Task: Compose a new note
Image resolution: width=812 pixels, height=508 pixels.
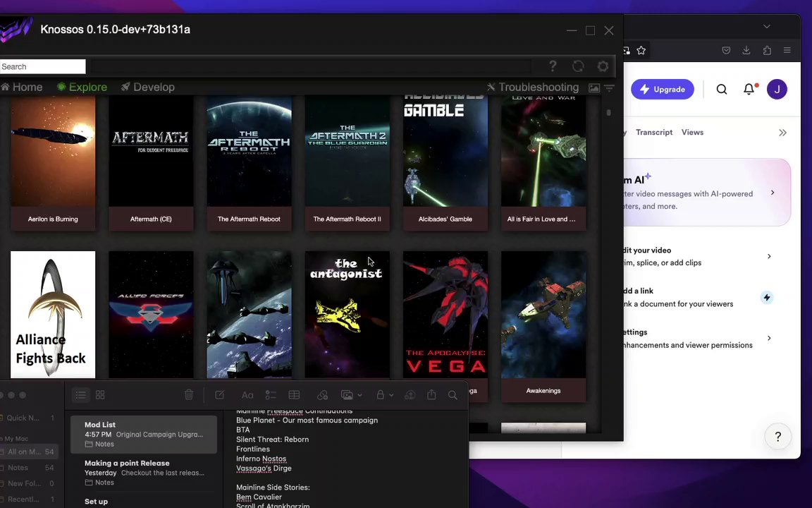Action: pos(220,395)
